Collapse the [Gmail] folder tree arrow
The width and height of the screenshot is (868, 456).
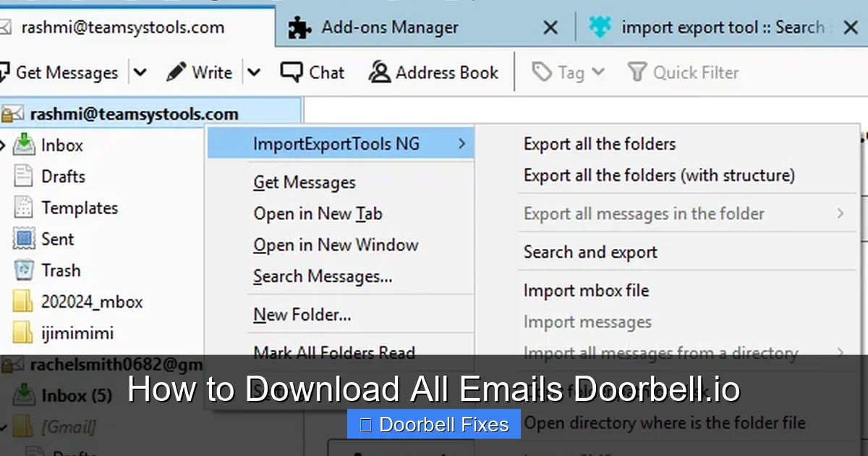click(x=4, y=427)
